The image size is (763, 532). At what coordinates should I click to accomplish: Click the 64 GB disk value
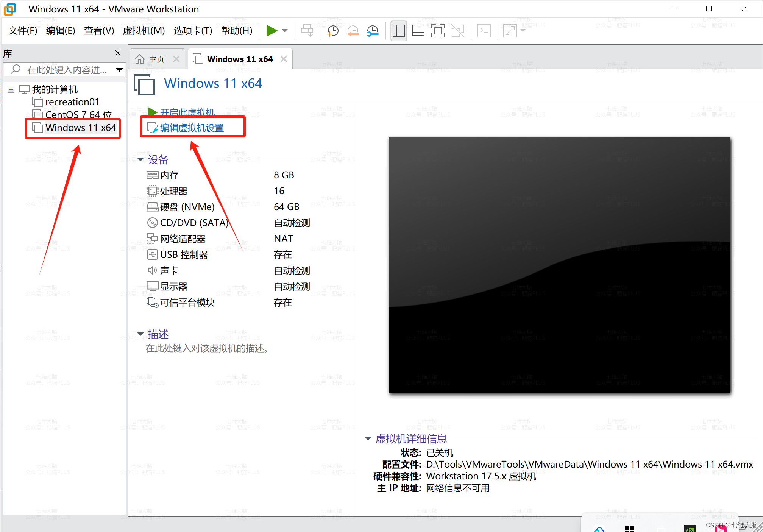287,207
